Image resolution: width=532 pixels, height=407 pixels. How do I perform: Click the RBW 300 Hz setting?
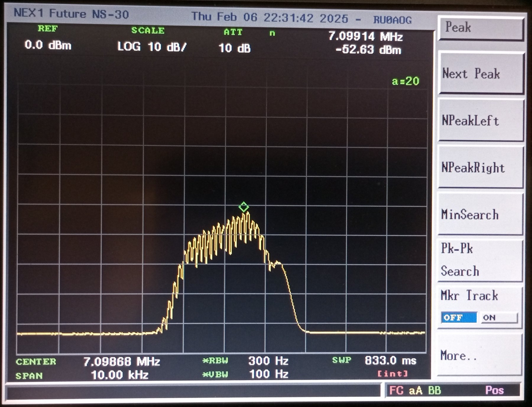coord(268,361)
